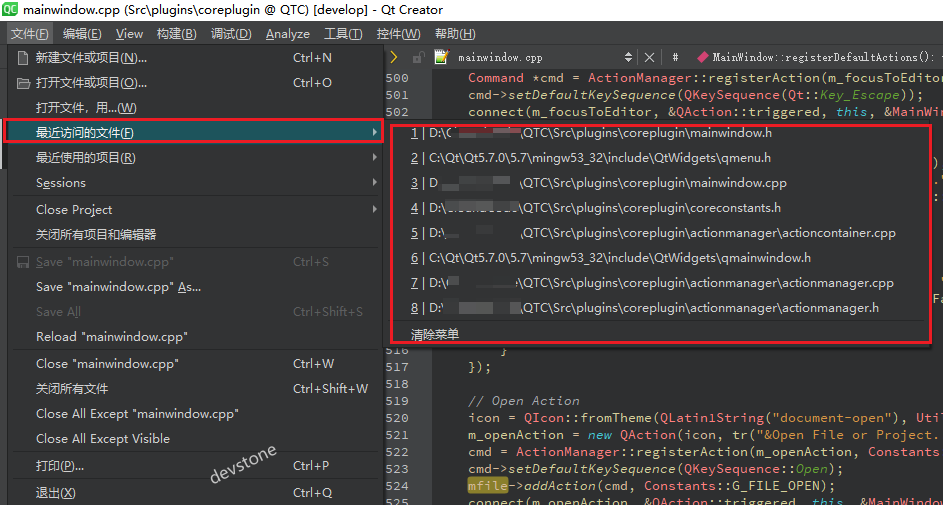Click the Qt Creator logo in title bar
Image resolution: width=943 pixels, height=505 pixels.
pos(10,10)
